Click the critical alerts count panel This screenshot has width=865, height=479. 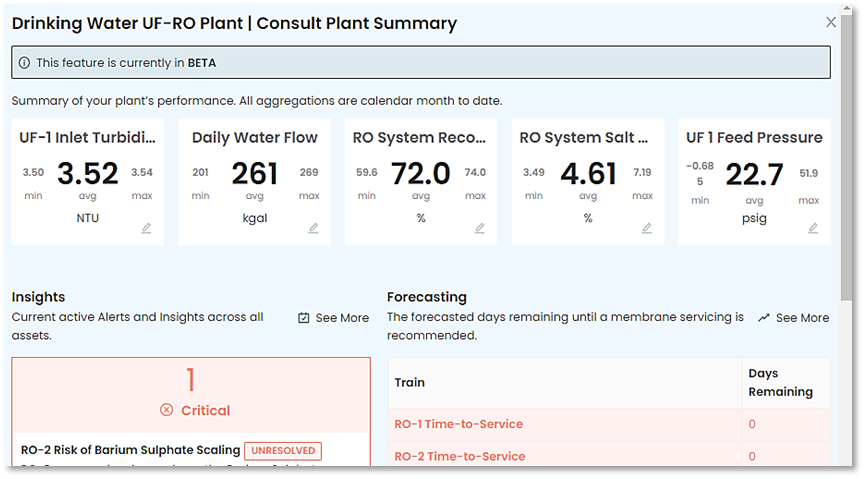click(x=191, y=392)
